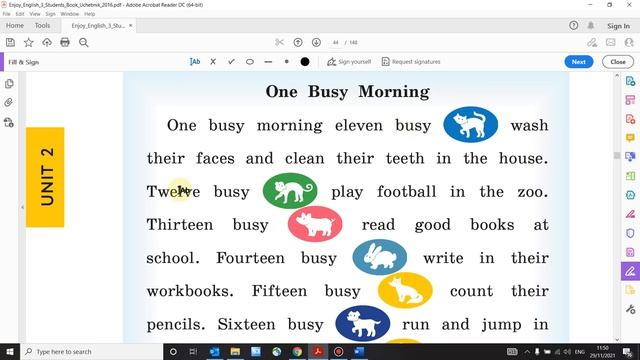Click Sign In
Viewport: 640px width, 360px height.
[x=618, y=26]
